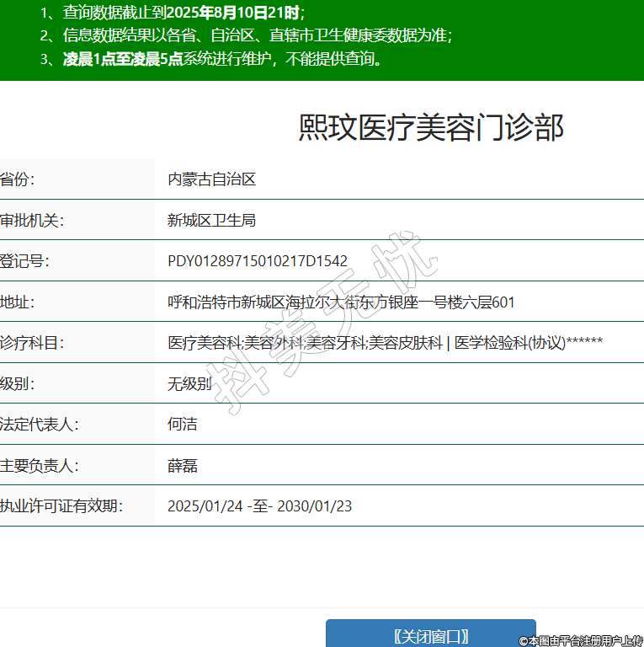Click the 级别 field label
This screenshot has height=647, width=644.
click(17, 384)
